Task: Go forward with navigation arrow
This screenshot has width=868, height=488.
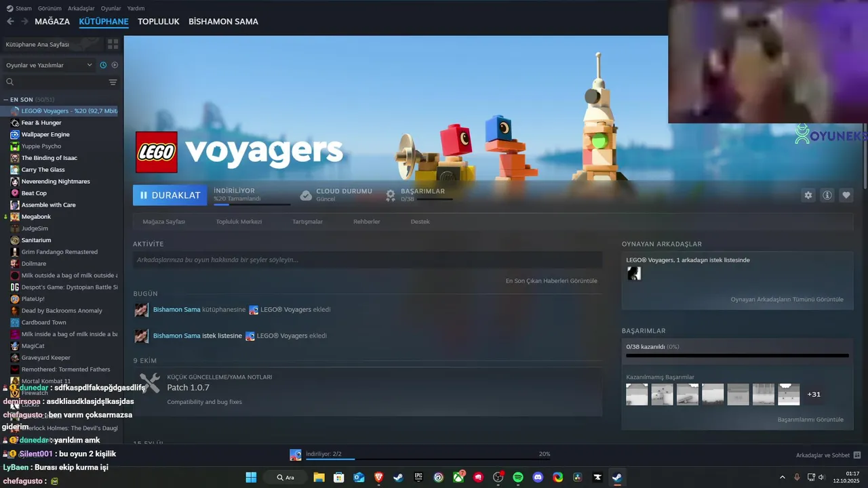Action: [24, 22]
